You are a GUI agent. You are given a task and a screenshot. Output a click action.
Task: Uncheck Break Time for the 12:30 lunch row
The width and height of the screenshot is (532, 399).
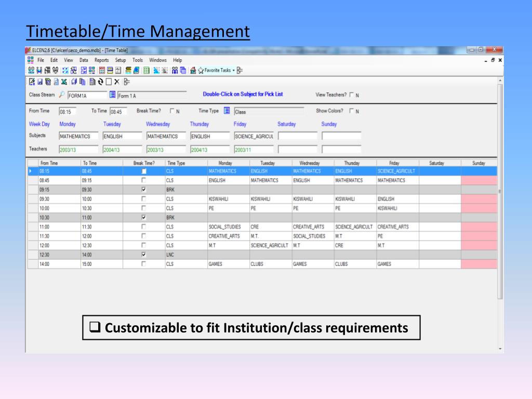(x=143, y=254)
